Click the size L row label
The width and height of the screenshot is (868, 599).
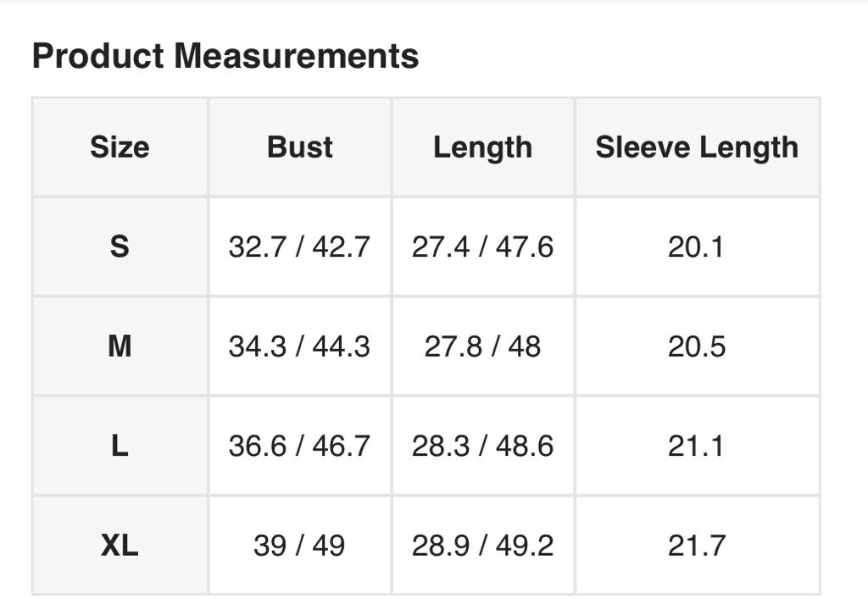[120, 446]
